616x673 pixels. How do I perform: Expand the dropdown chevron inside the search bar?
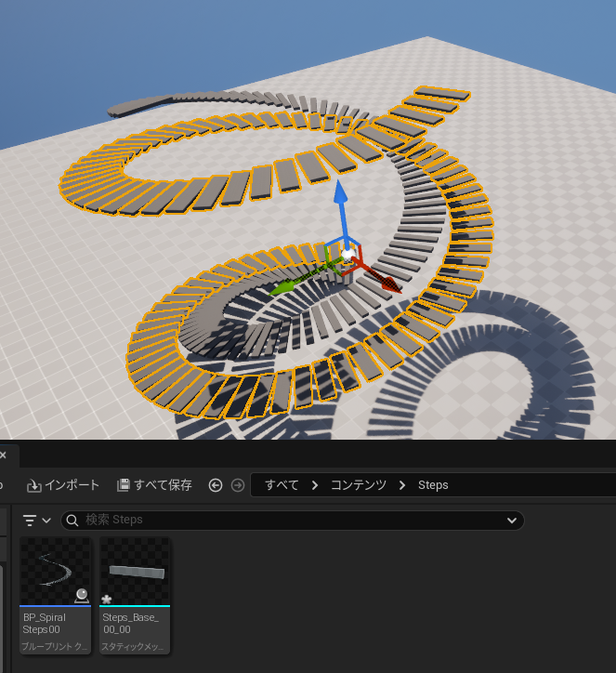click(x=511, y=521)
